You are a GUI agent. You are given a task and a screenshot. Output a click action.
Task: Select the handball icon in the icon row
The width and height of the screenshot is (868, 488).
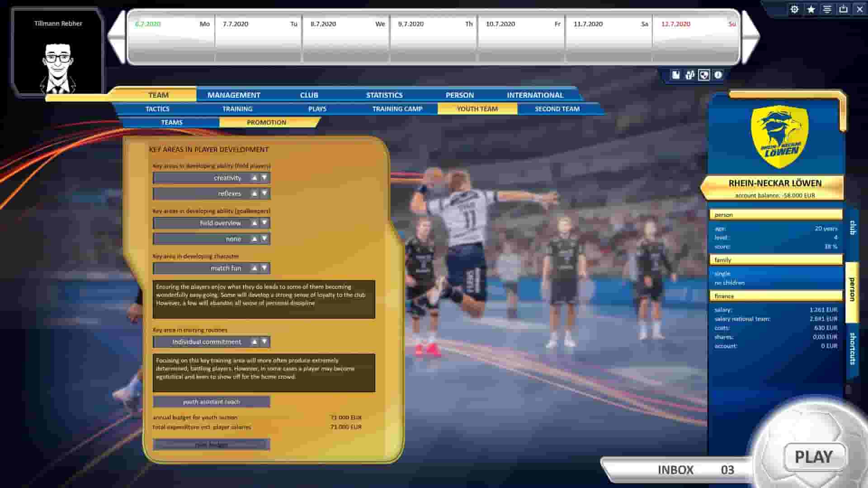(x=704, y=75)
